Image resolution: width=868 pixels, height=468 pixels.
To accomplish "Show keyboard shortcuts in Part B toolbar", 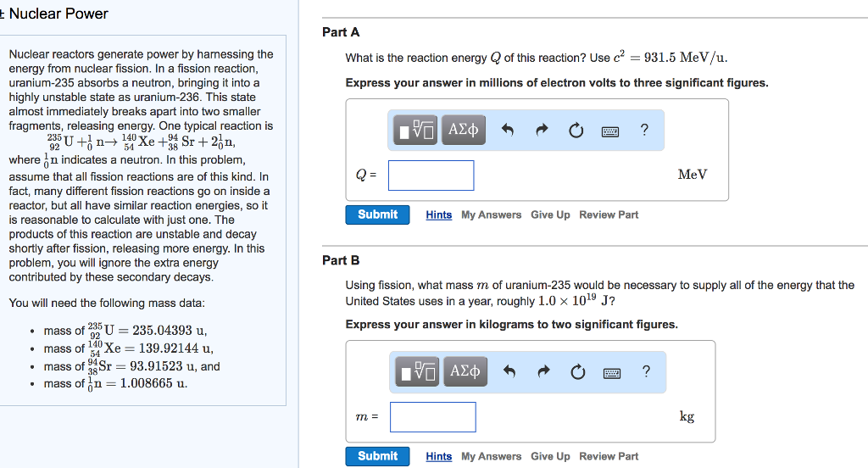I will (x=610, y=372).
